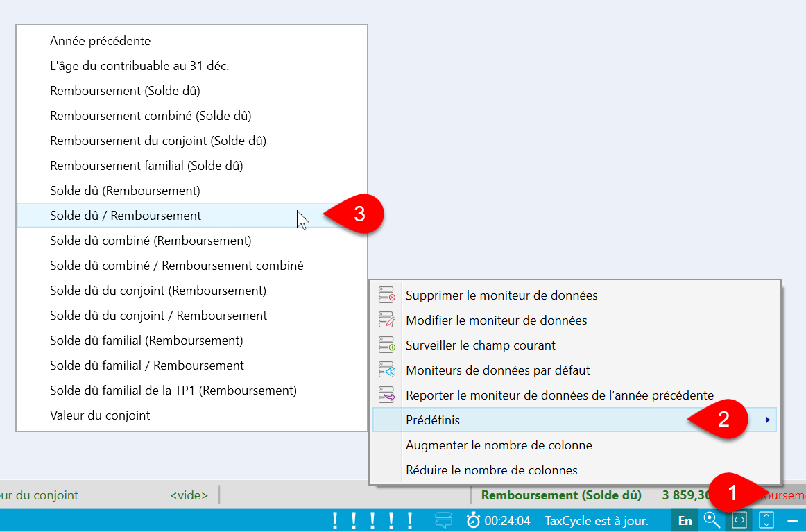This screenshot has height=532, width=806.
Task: Click the Surveiller le champ courant icon
Action: click(386, 345)
